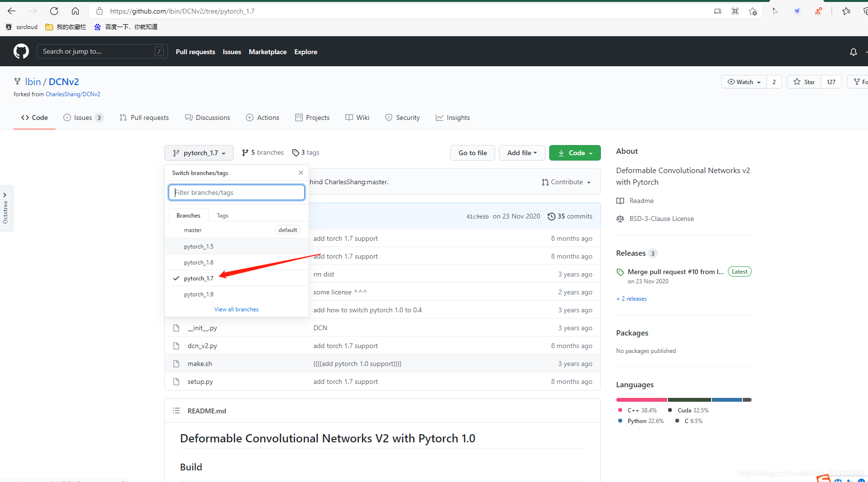This screenshot has height=482, width=868.
Task: Open the ssrcloud bookmark
Action: click(x=22, y=27)
